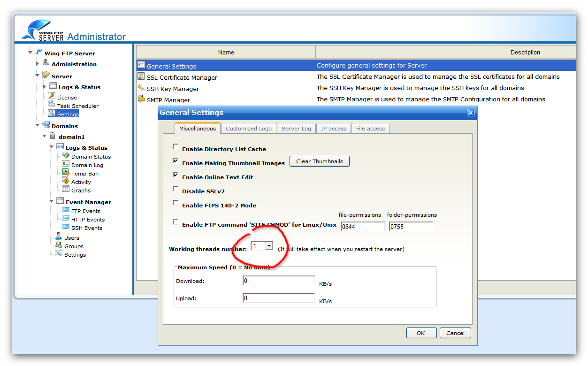Image resolution: width=588 pixels, height=366 pixels.
Task: Click the Event Manager icon
Action: (x=60, y=201)
